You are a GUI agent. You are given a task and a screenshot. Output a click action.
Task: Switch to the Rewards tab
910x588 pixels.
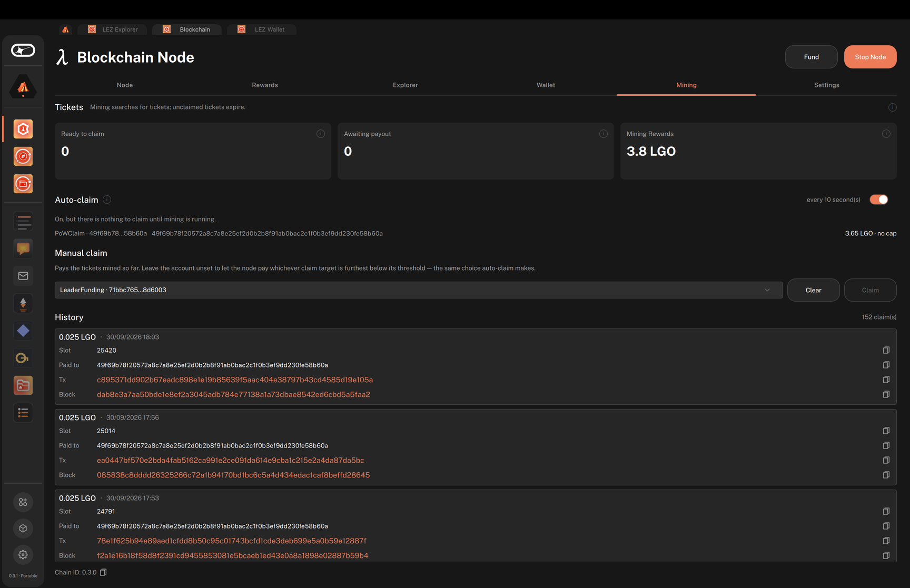265,85
